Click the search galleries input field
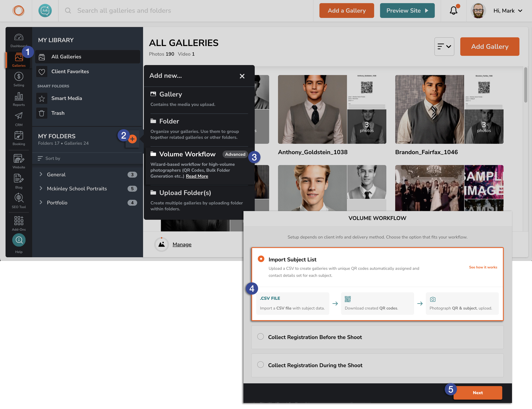This screenshot has width=532, height=409. point(146,11)
